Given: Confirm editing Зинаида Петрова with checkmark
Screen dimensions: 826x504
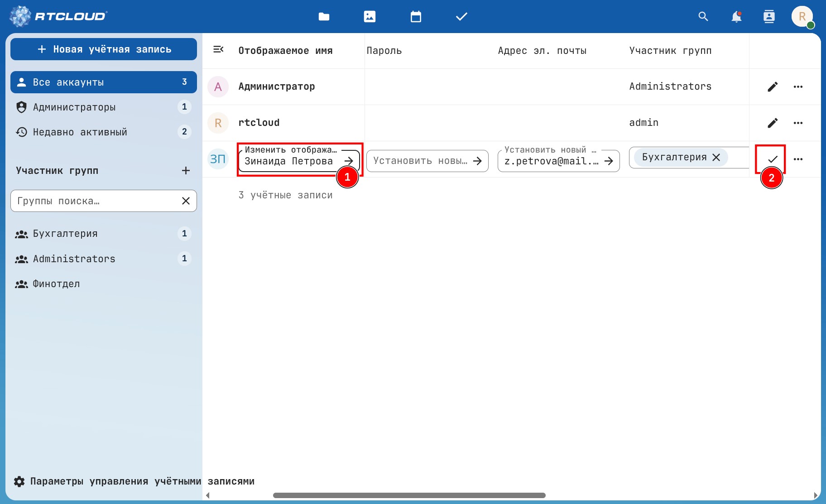Looking at the screenshot, I should (x=773, y=159).
